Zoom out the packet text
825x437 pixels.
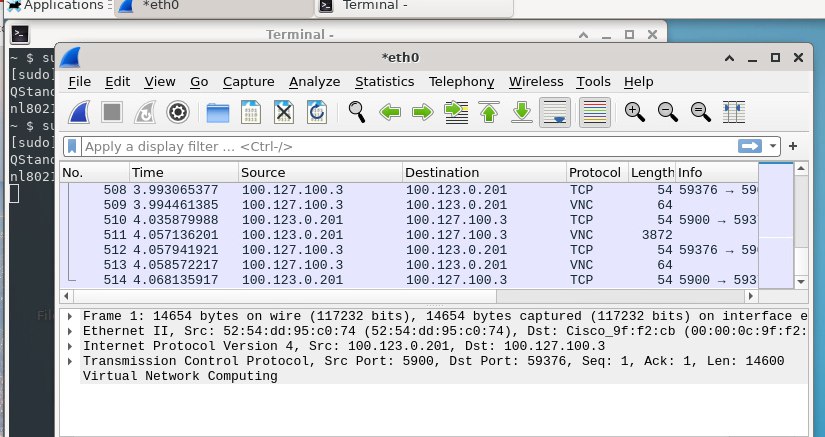[x=668, y=112]
